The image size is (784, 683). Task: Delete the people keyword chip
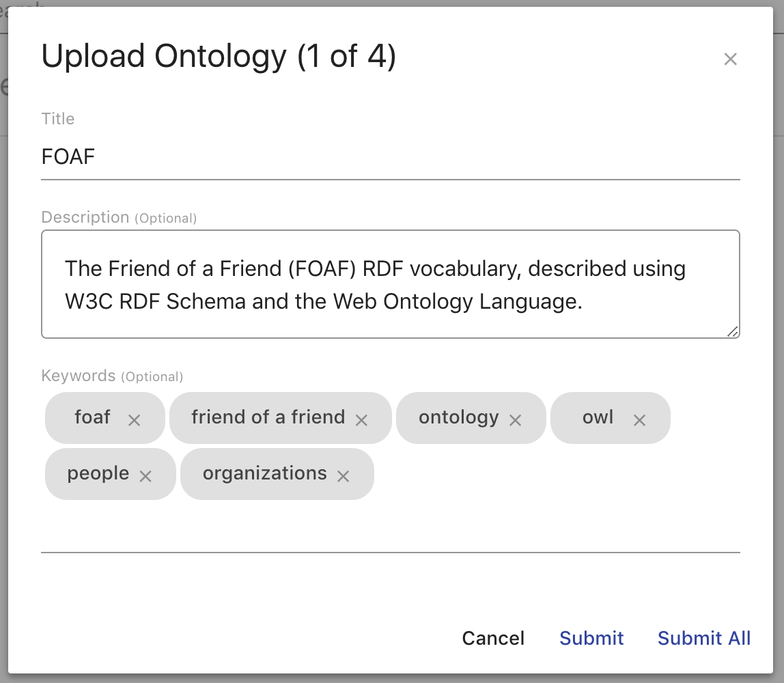[x=145, y=475]
